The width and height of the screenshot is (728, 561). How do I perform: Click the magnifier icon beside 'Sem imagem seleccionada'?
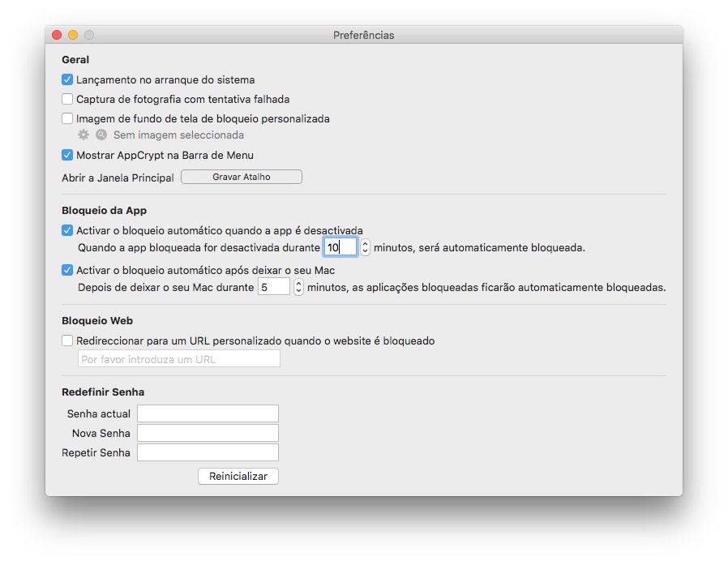click(101, 135)
